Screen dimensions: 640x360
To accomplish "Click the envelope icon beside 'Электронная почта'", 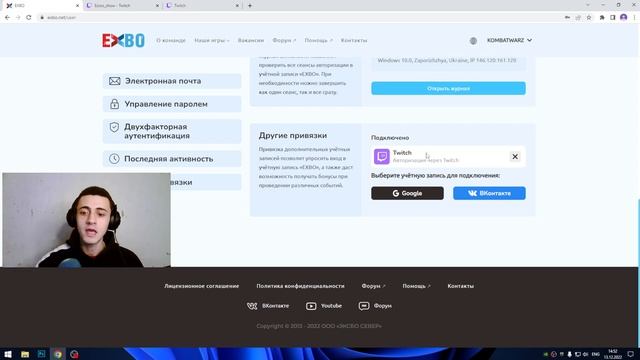I will coord(115,81).
